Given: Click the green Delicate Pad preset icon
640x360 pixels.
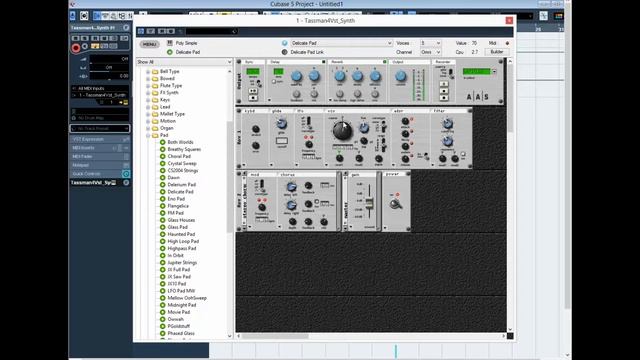Looking at the screenshot, I should click(170, 52).
